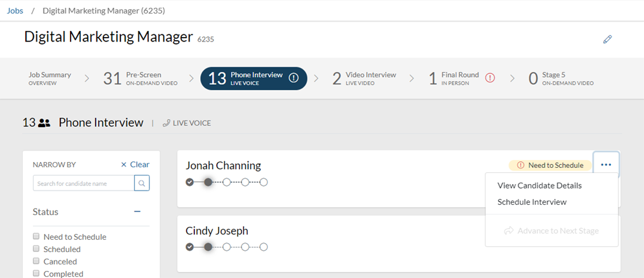The image size is (644, 278).
Task: Click the search magnifier icon button
Action: point(142,183)
